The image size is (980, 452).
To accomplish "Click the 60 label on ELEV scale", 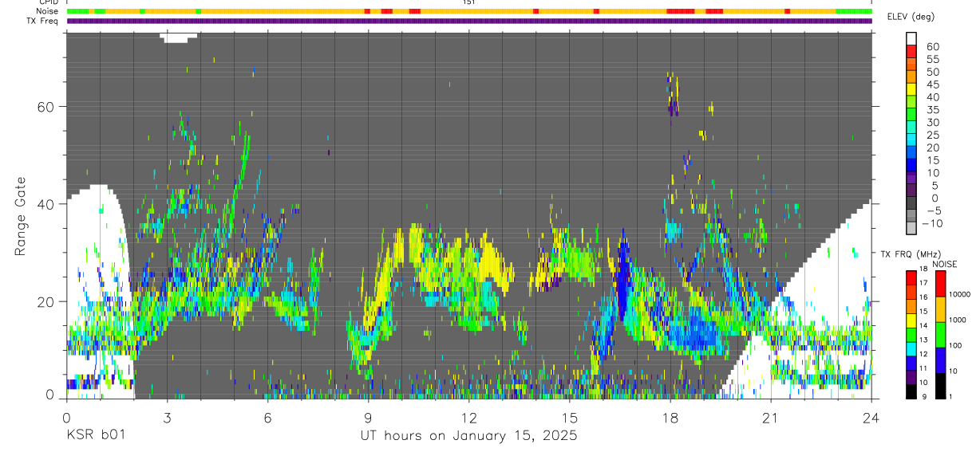I will pyautogui.click(x=932, y=46).
